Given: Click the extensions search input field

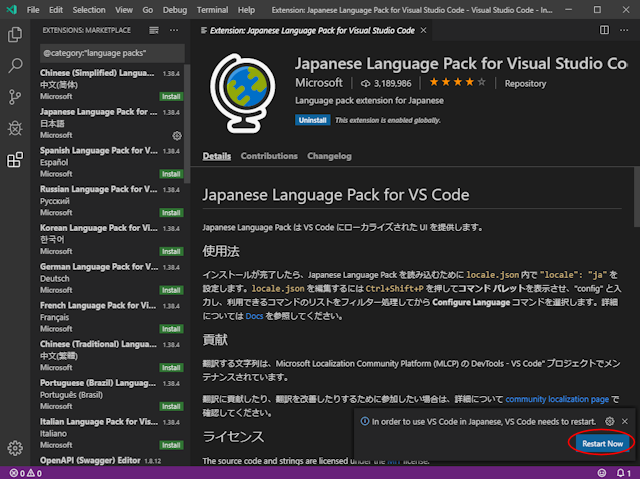Looking at the screenshot, I should pos(112,53).
